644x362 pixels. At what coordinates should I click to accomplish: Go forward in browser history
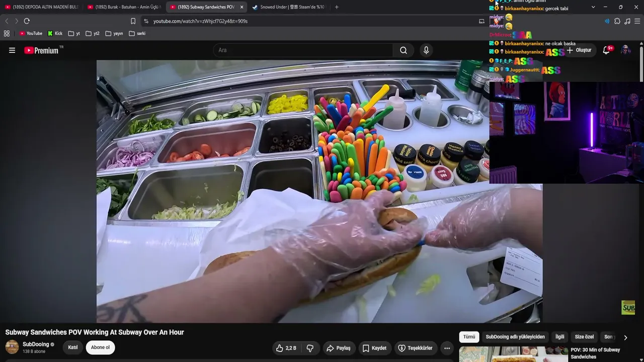click(x=16, y=21)
